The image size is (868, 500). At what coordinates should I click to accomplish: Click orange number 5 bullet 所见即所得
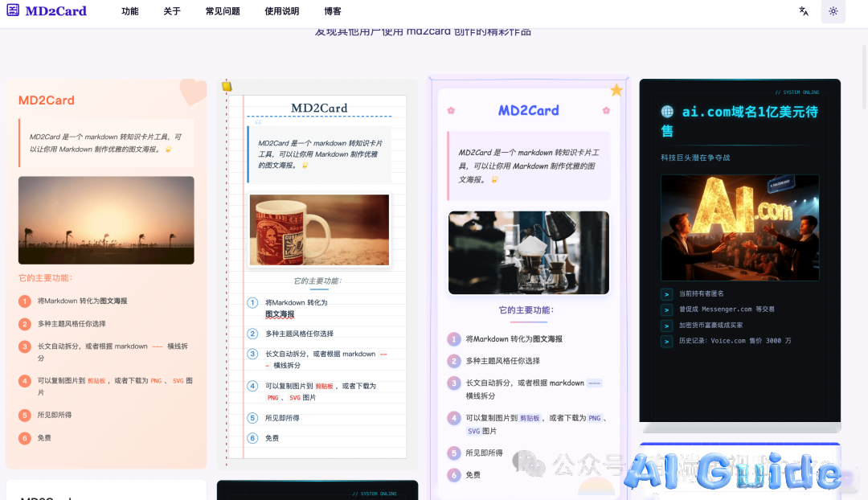[x=24, y=416]
